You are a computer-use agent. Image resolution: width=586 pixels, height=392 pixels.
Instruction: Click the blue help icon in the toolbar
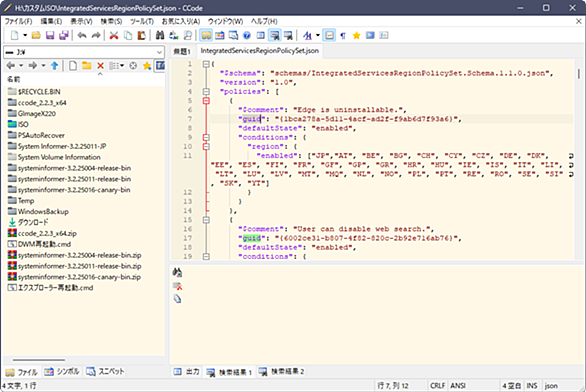[x=247, y=36]
